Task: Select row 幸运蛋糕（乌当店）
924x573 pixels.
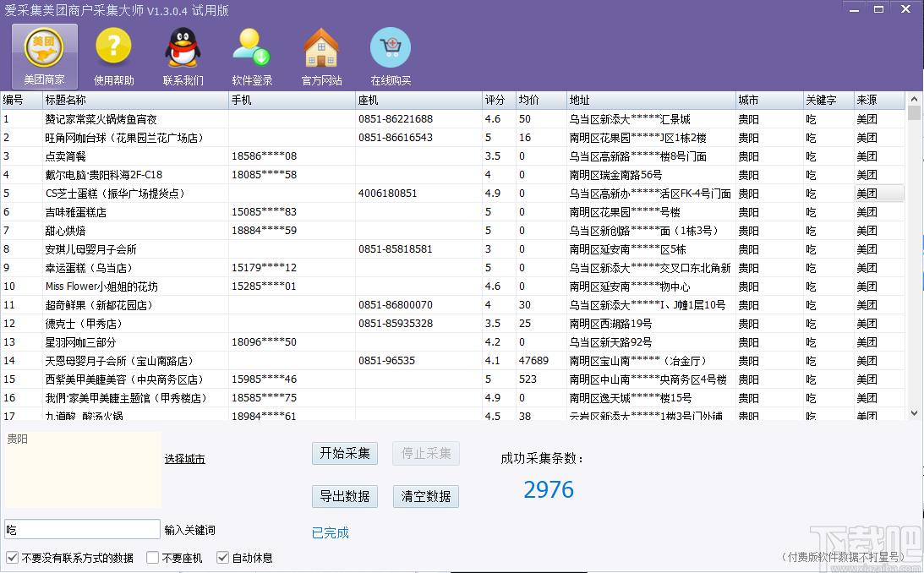Action: (452, 268)
